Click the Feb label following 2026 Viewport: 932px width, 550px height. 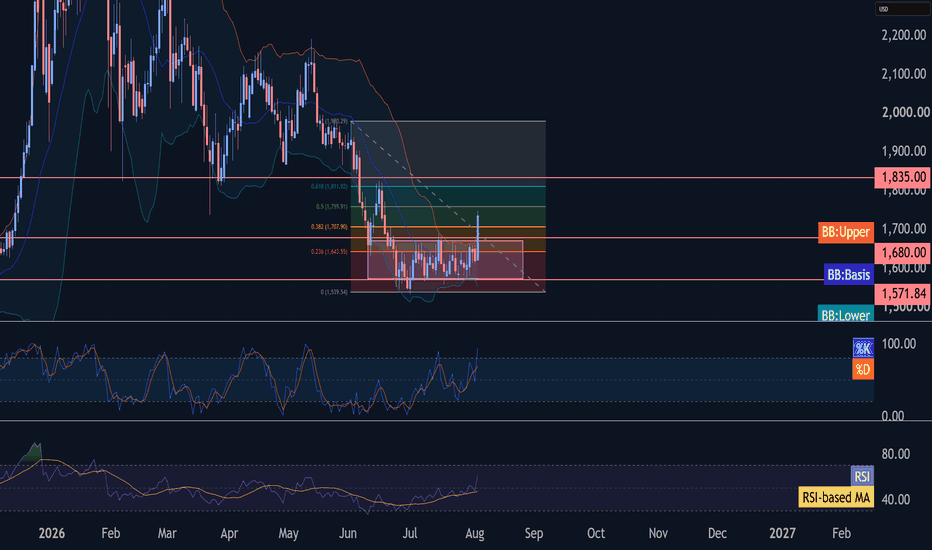tap(111, 533)
